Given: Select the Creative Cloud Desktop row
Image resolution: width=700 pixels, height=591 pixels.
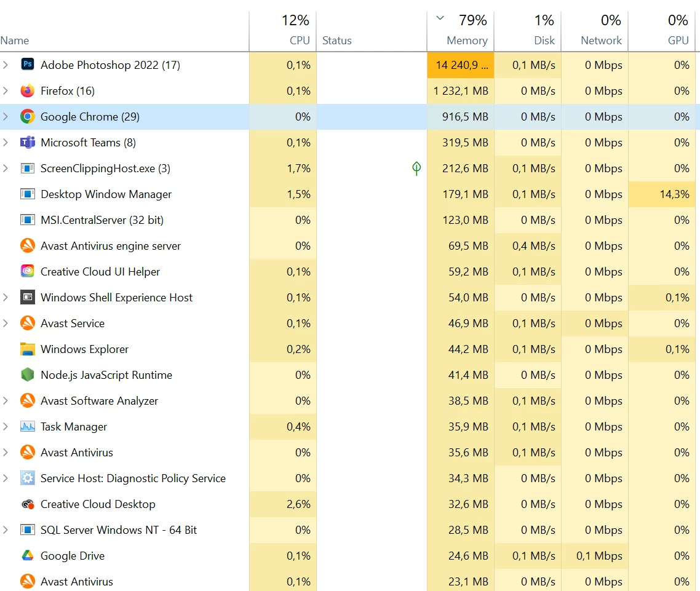Looking at the screenshot, I should pos(350,504).
